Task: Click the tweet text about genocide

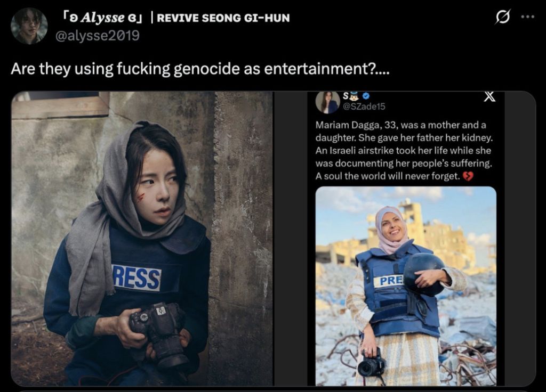Action: pos(200,69)
